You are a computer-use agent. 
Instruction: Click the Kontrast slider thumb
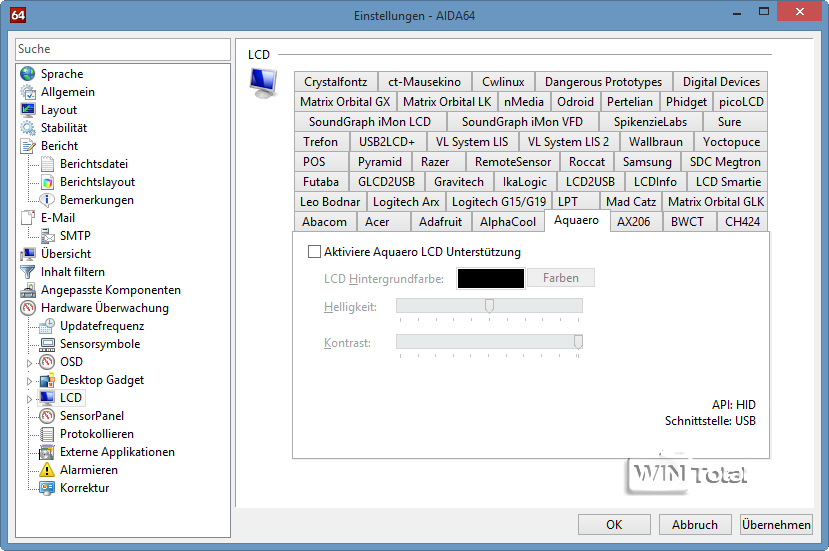tap(578, 342)
